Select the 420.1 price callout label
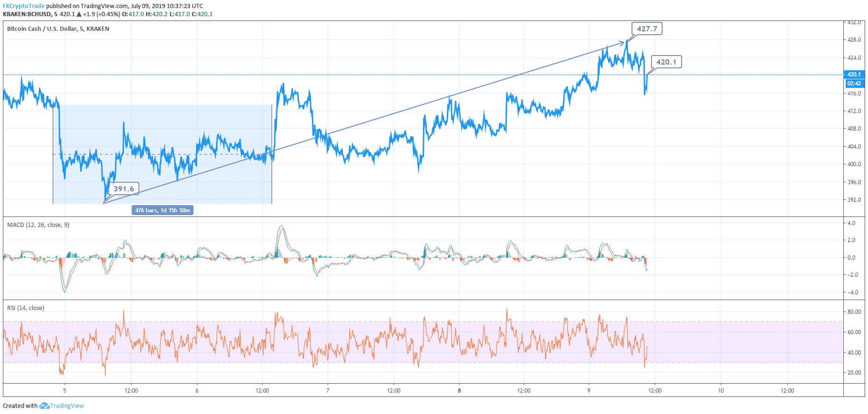This screenshot has height=414, width=868. point(666,62)
